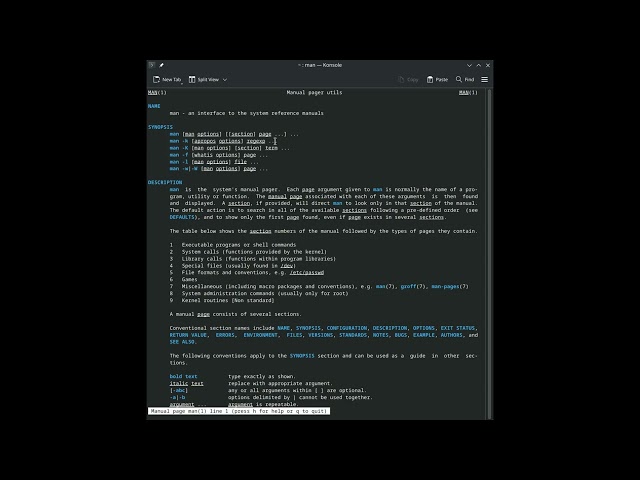
Task: Click the 'man -f [whatis options]' synopsis line
Action: tap(219, 155)
